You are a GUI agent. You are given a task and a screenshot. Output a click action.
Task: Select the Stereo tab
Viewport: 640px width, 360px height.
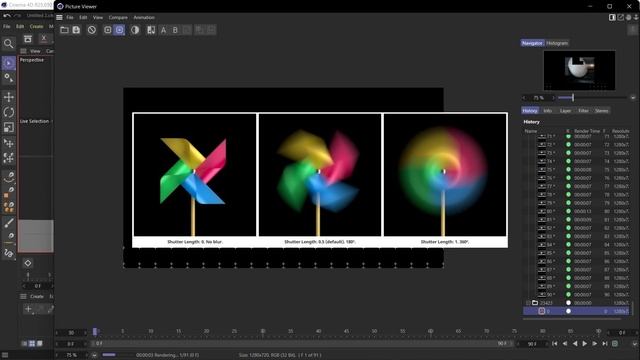(x=601, y=111)
